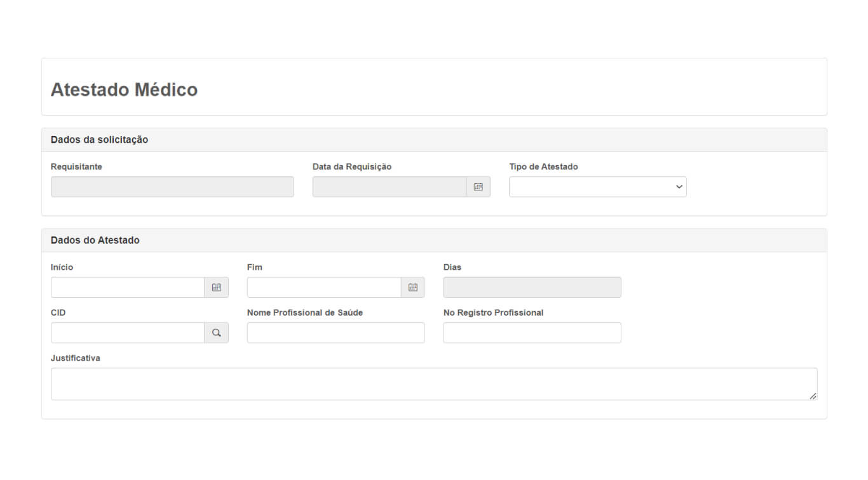Image resolution: width=868 pixels, height=480 pixels.
Task: Grab the Justificativa textarea resize handle
Action: click(x=813, y=396)
